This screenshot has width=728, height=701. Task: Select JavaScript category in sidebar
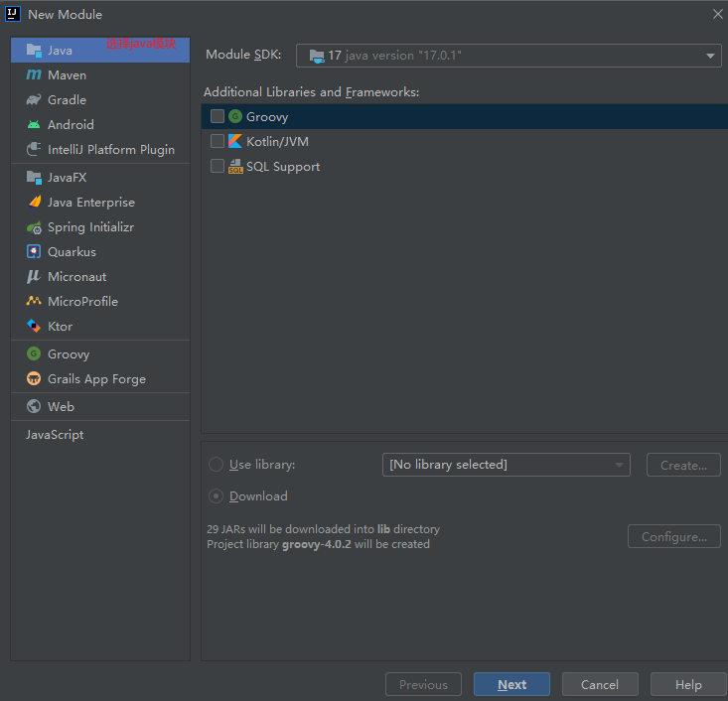click(100, 435)
